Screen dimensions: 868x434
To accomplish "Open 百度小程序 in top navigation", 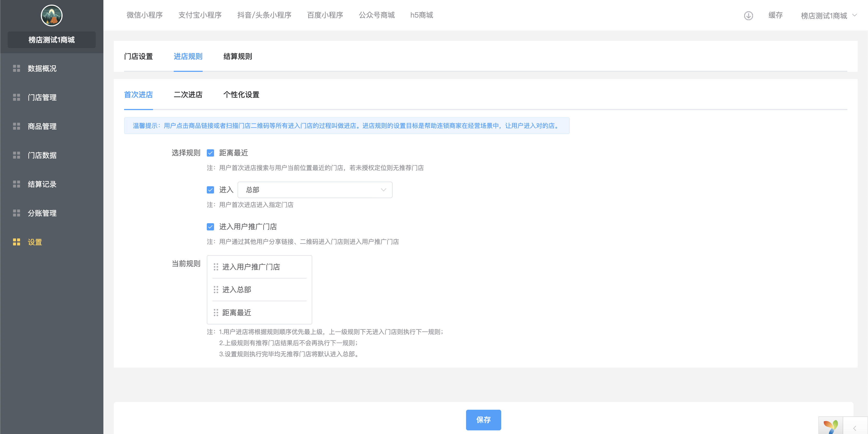I will click(x=325, y=15).
